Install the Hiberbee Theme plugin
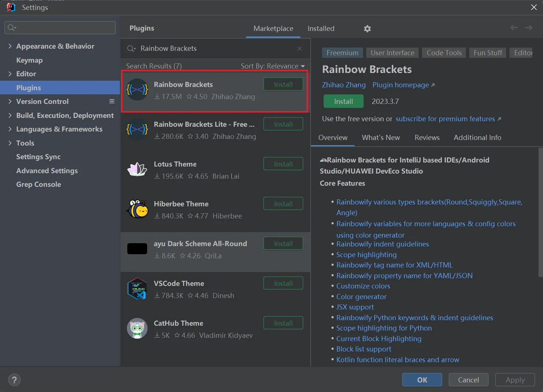 click(x=283, y=204)
